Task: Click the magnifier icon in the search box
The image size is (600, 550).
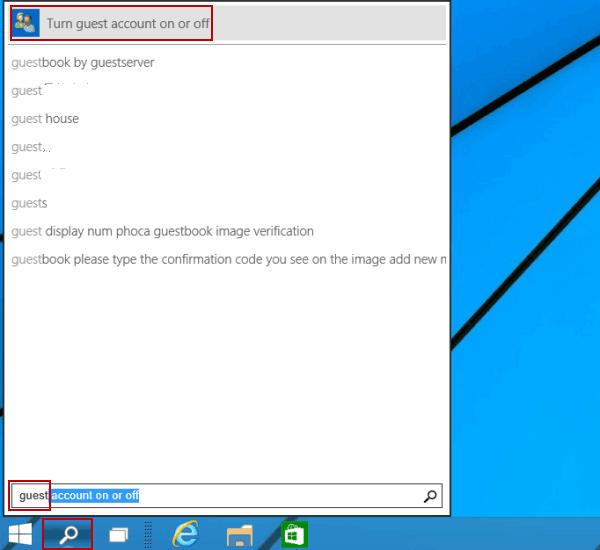Action: 430,496
